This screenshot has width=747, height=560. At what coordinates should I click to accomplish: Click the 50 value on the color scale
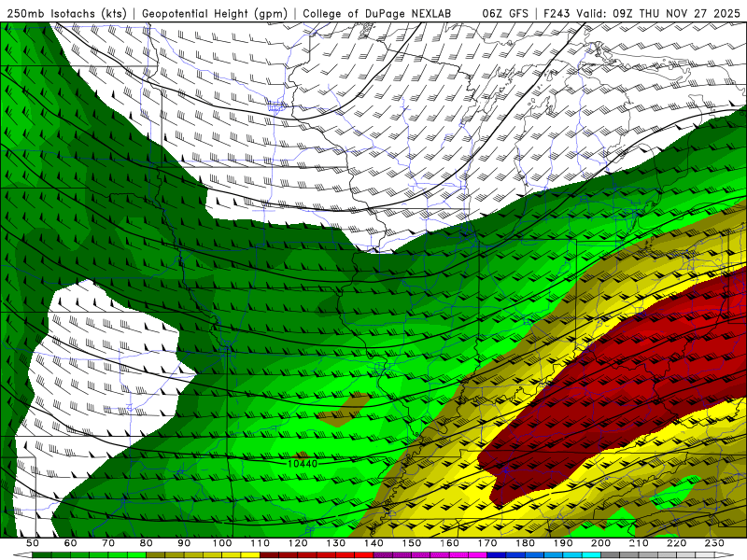[33, 543]
